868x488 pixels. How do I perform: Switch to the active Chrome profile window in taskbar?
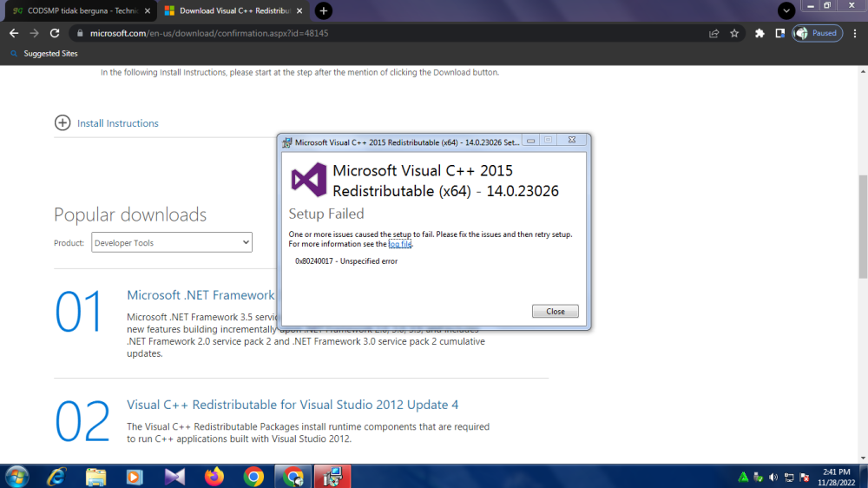(293, 477)
